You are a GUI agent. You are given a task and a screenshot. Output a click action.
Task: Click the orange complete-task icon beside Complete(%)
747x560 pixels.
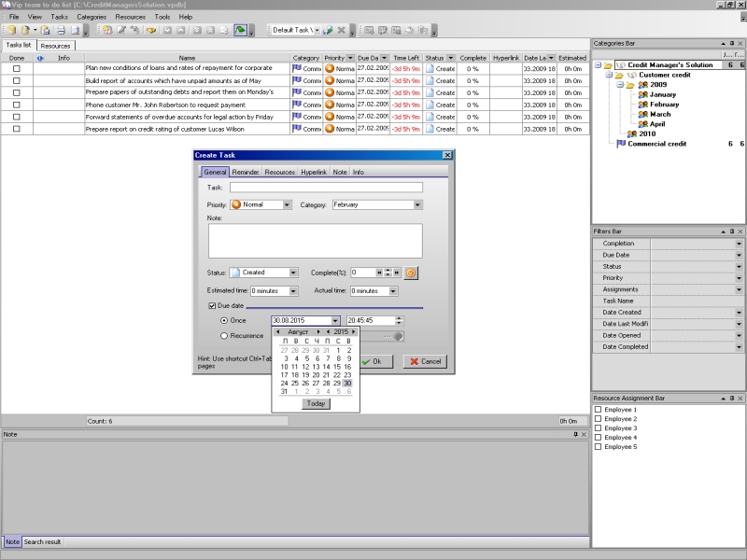click(411, 273)
